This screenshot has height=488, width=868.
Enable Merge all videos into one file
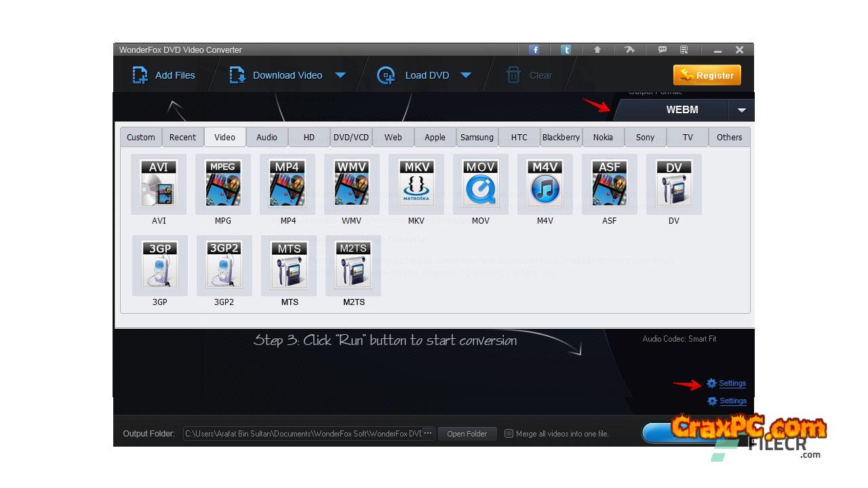click(x=509, y=434)
